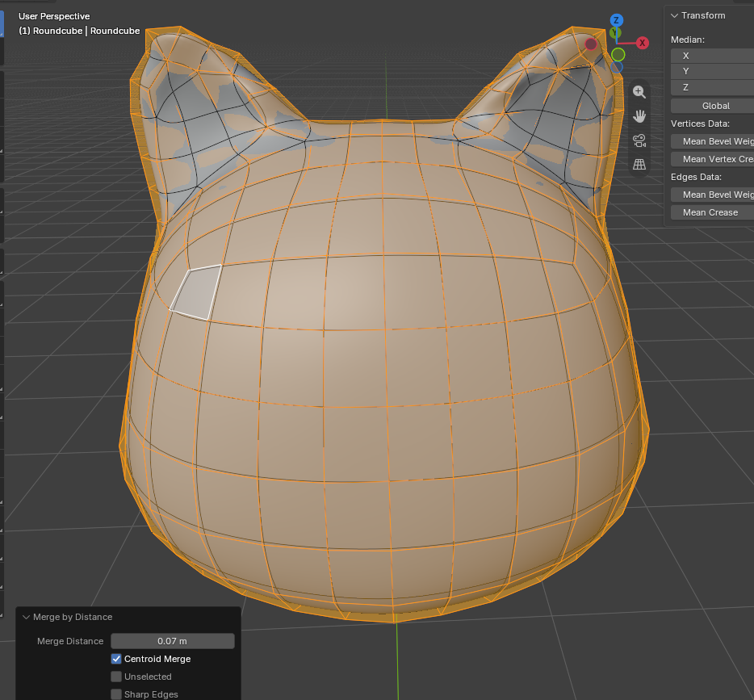Viewport: 754px width, 700px height.
Task: Click Mean Bevel Weight under Vertices Data
Action: [x=712, y=141]
